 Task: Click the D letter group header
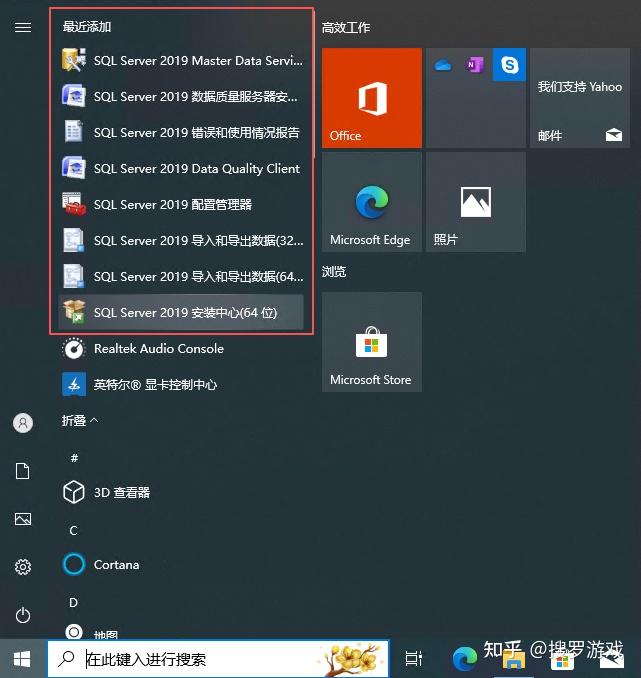74,602
